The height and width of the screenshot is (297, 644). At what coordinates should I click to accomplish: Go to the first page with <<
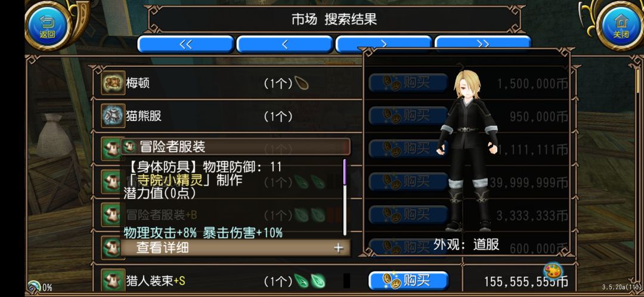tap(185, 44)
